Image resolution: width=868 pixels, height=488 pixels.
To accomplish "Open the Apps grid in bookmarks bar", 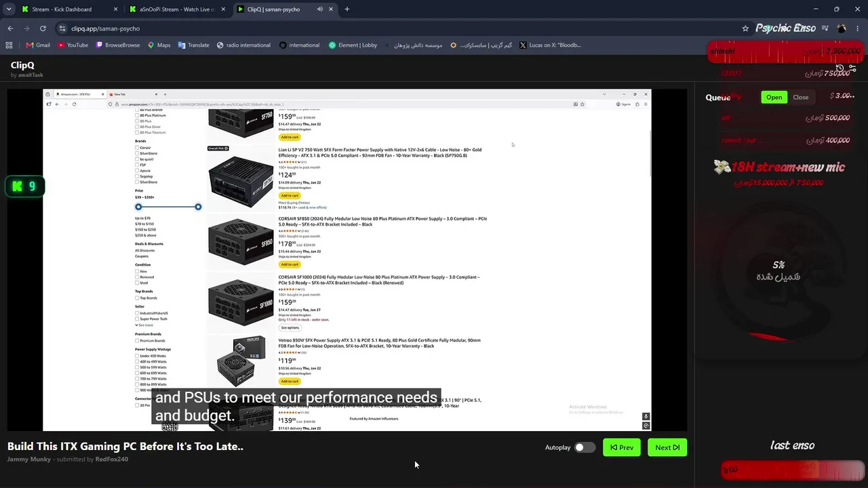I will [x=9, y=45].
